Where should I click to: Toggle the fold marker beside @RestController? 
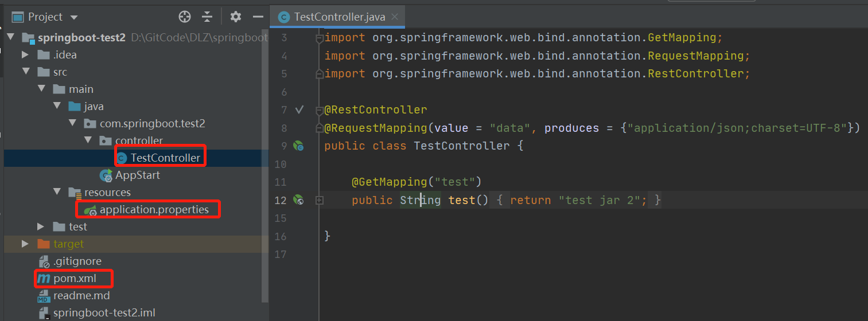[x=319, y=110]
